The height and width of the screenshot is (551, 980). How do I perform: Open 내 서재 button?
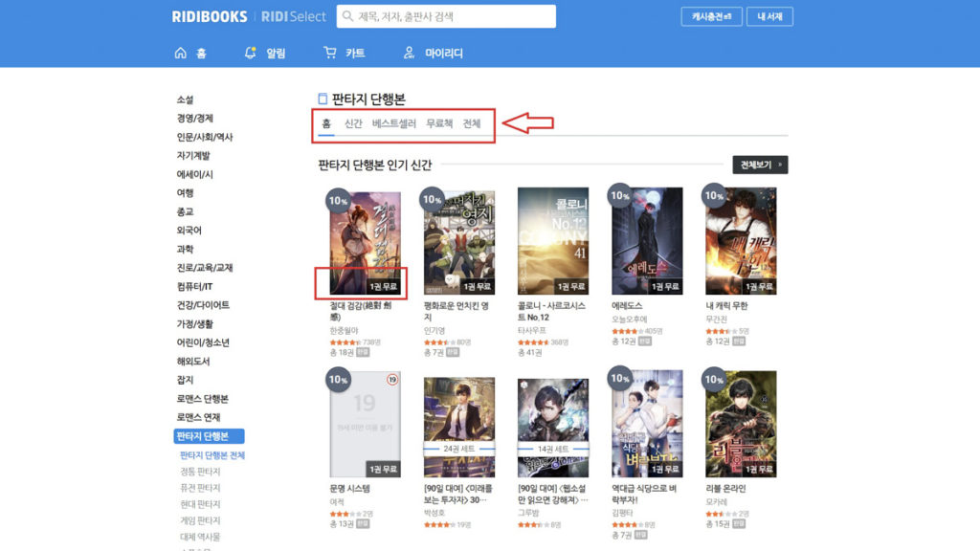tap(769, 16)
